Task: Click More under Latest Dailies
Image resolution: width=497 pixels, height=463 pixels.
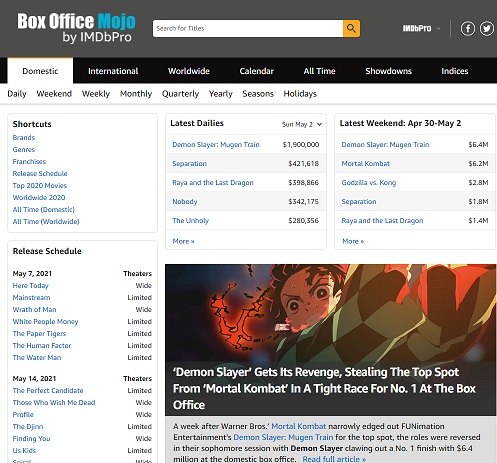Action: [183, 241]
